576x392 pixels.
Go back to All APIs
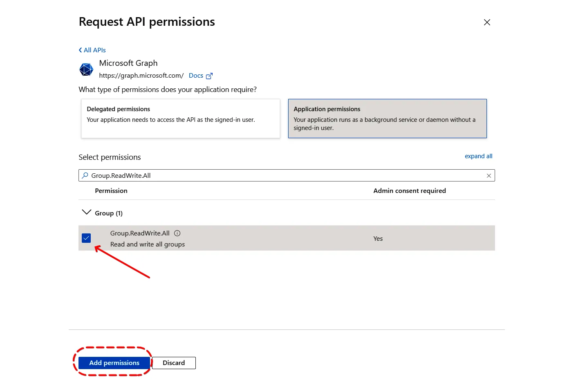click(x=92, y=50)
